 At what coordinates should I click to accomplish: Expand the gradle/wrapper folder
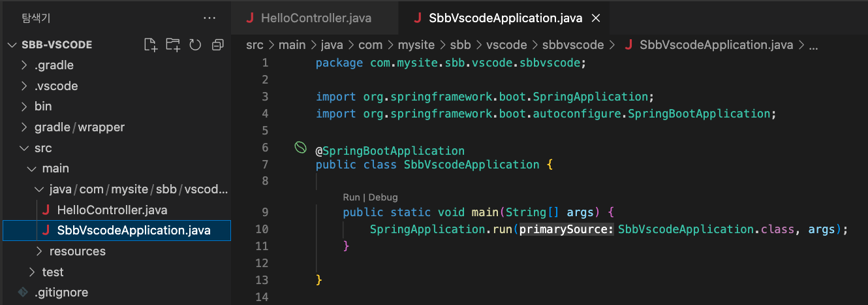[24, 127]
